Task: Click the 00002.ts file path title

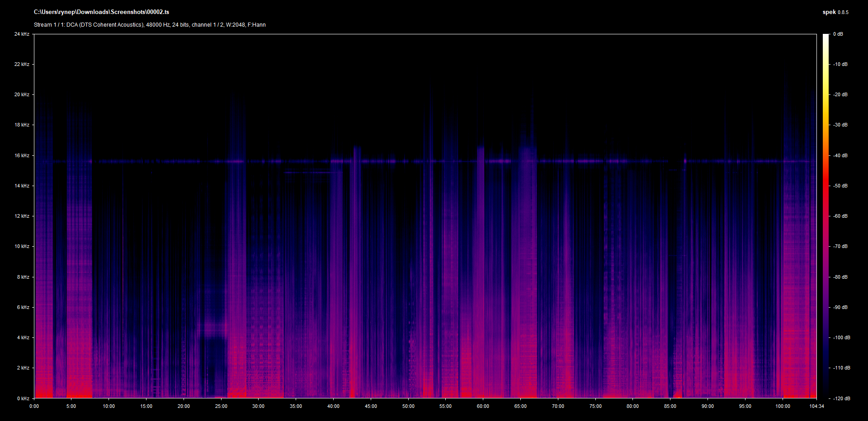Action: pos(101,12)
